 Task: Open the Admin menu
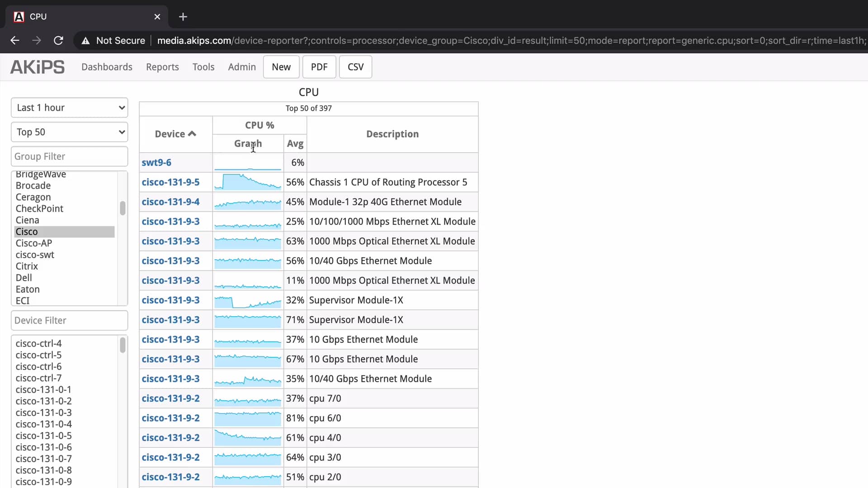(x=242, y=66)
